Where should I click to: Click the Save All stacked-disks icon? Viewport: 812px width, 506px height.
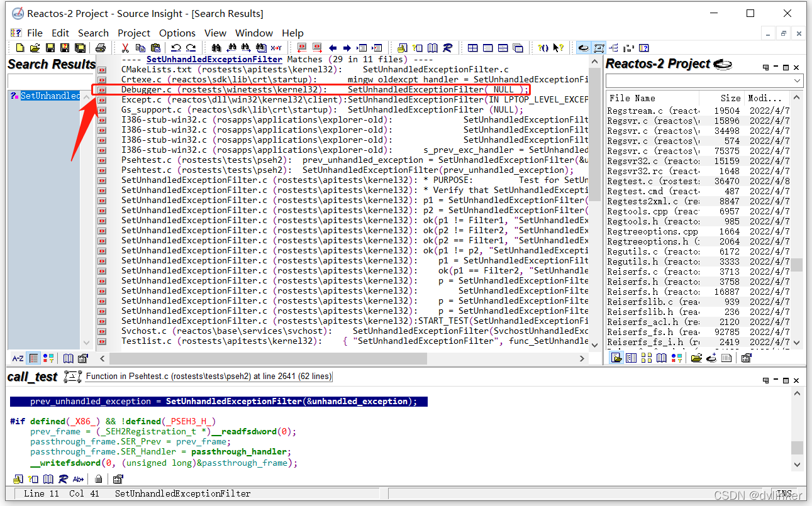[x=80, y=48]
